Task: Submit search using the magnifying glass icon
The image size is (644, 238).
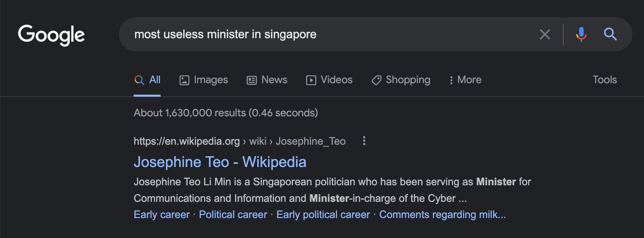Action: pos(610,34)
